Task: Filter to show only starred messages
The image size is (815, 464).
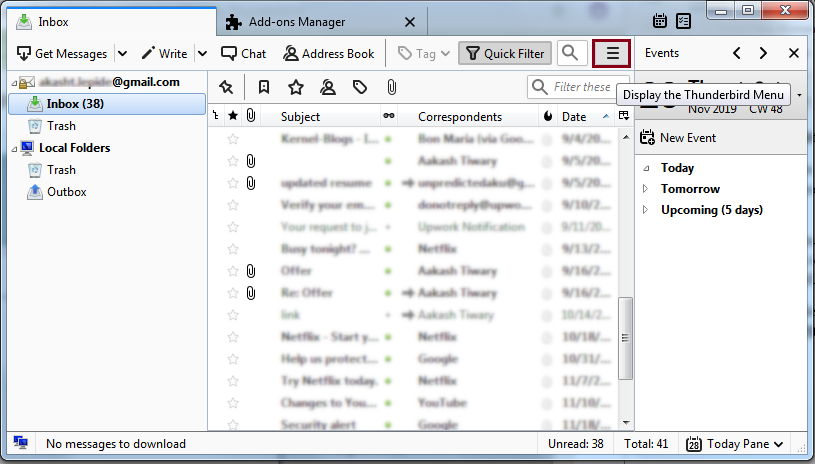Action: [296, 87]
